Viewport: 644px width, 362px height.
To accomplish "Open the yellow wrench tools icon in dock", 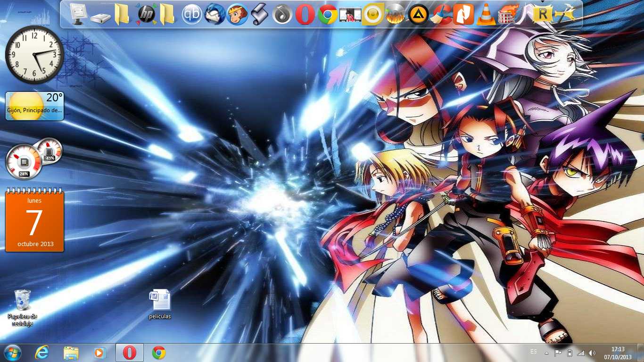I will pyautogui.click(x=565, y=15).
